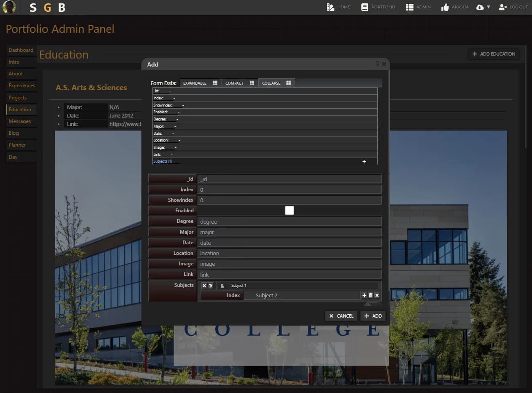532x393 pixels.
Task: Open About section in sidebar
Action: coord(21,74)
